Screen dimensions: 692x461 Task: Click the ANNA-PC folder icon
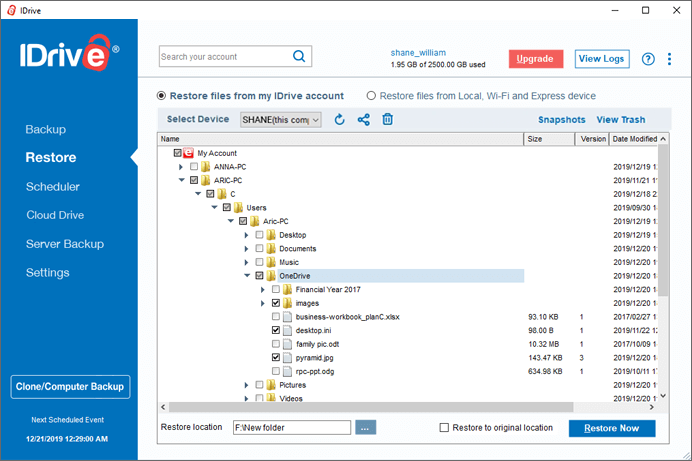[205, 167]
